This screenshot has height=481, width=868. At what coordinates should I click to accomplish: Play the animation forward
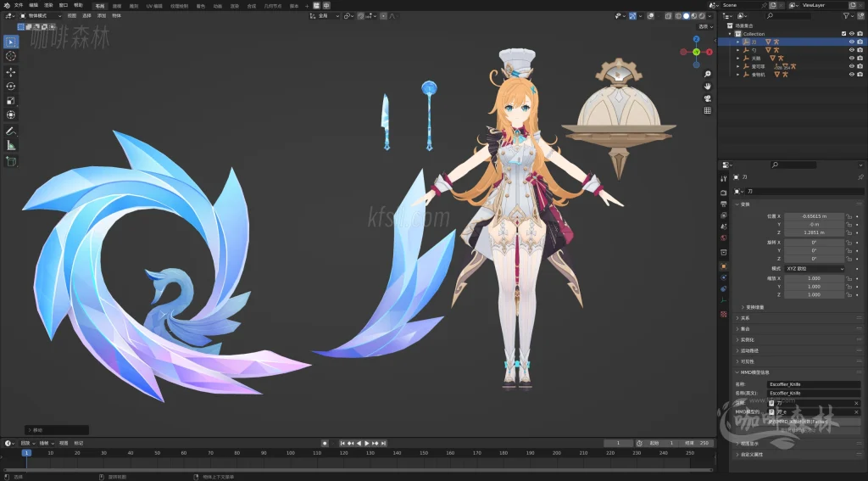367,444
